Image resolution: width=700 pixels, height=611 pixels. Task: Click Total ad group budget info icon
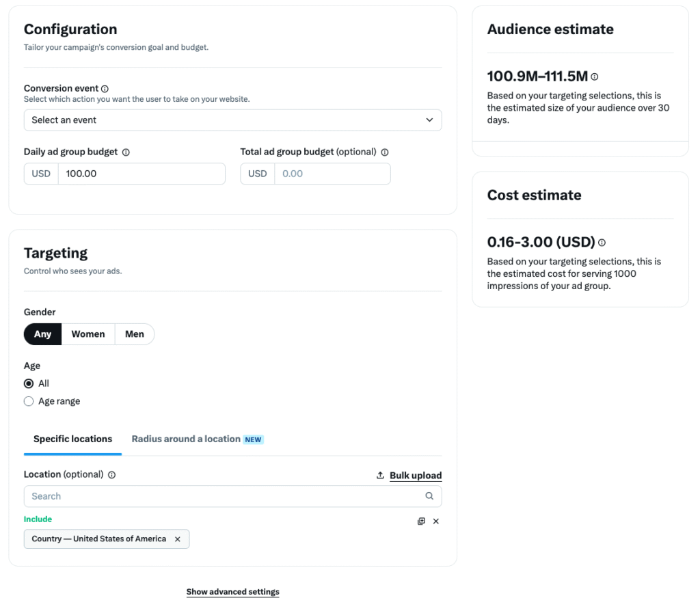tap(385, 152)
